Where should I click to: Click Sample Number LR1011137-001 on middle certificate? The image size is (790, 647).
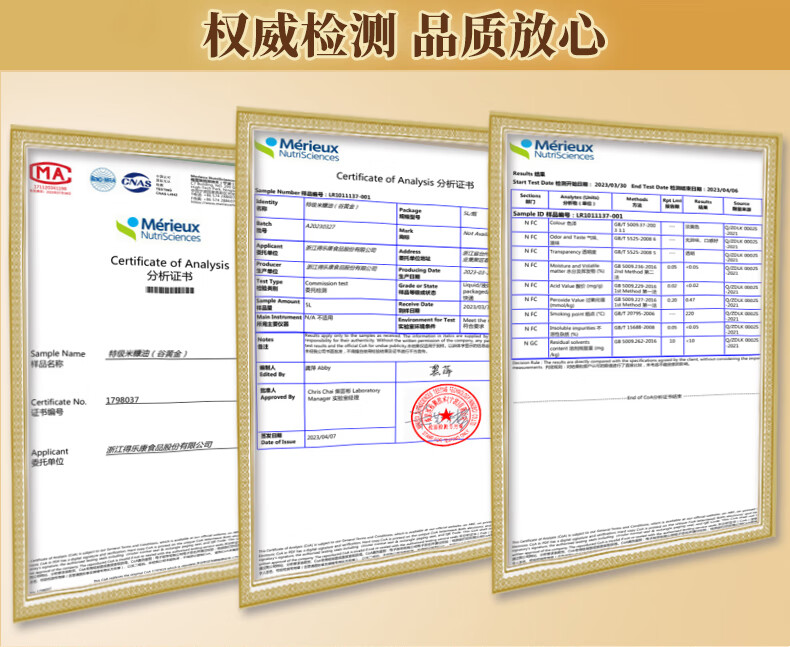pyautogui.click(x=313, y=193)
